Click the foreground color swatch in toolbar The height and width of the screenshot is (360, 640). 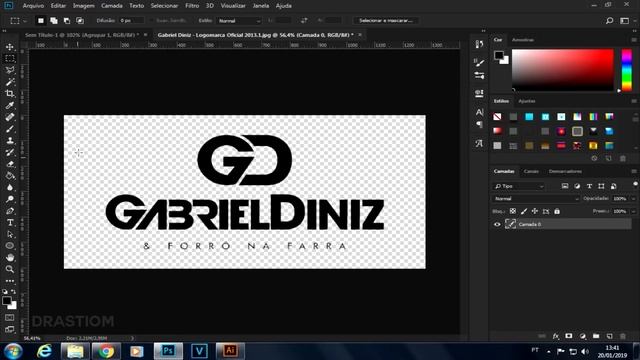[7, 301]
